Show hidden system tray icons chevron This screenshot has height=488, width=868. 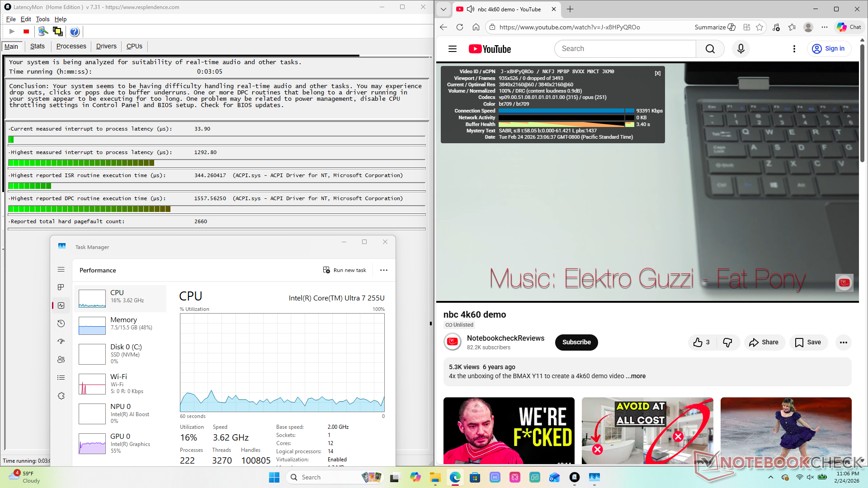(x=770, y=477)
